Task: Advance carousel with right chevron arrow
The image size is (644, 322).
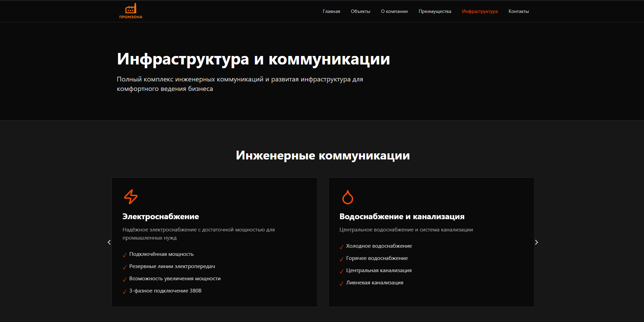Action: click(536, 242)
